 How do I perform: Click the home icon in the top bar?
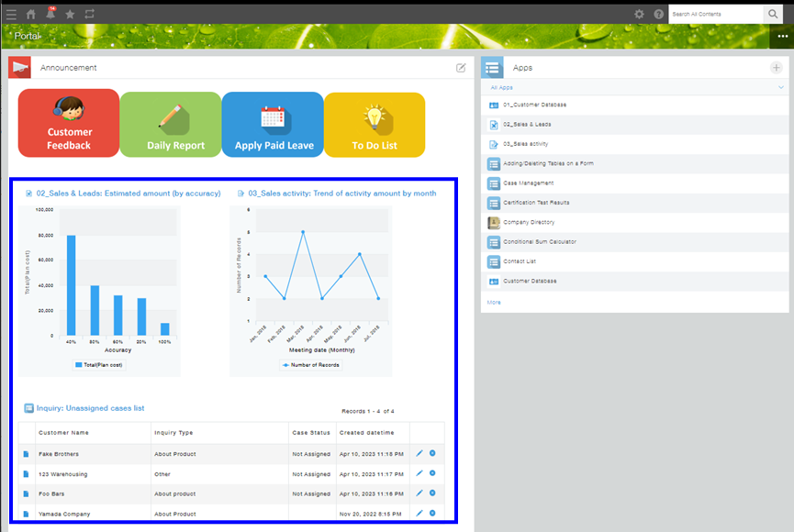[x=32, y=13]
